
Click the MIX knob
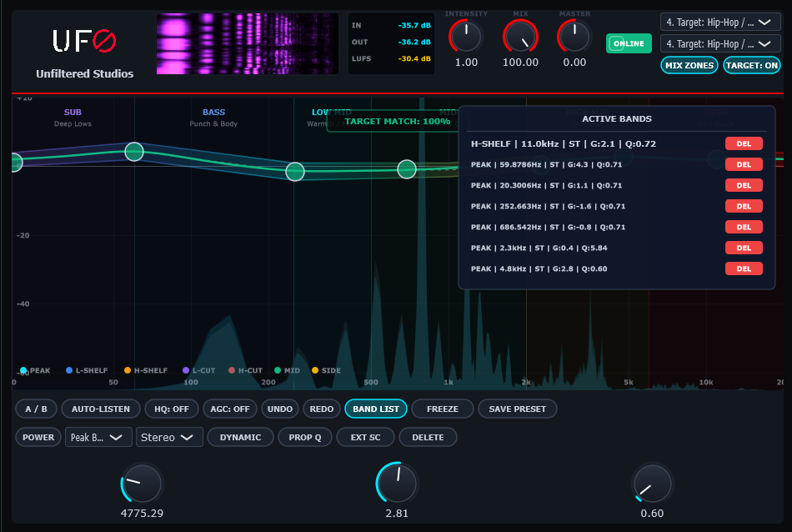click(x=520, y=37)
